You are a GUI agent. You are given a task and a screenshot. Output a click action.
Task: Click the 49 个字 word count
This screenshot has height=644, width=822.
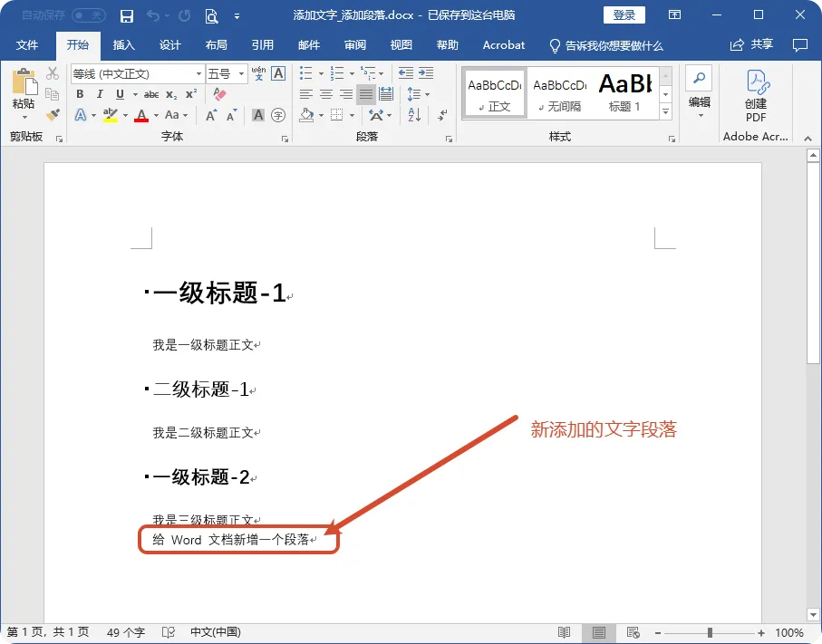126,632
